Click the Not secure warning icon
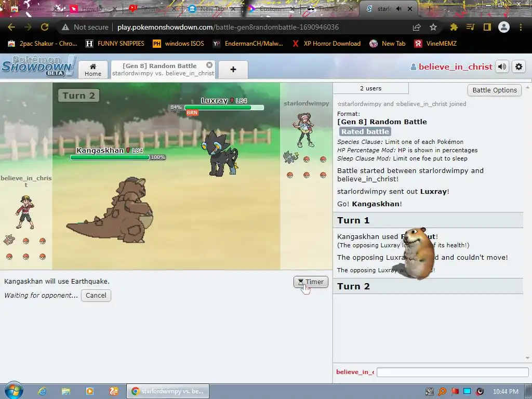 pyautogui.click(x=65, y=27)
